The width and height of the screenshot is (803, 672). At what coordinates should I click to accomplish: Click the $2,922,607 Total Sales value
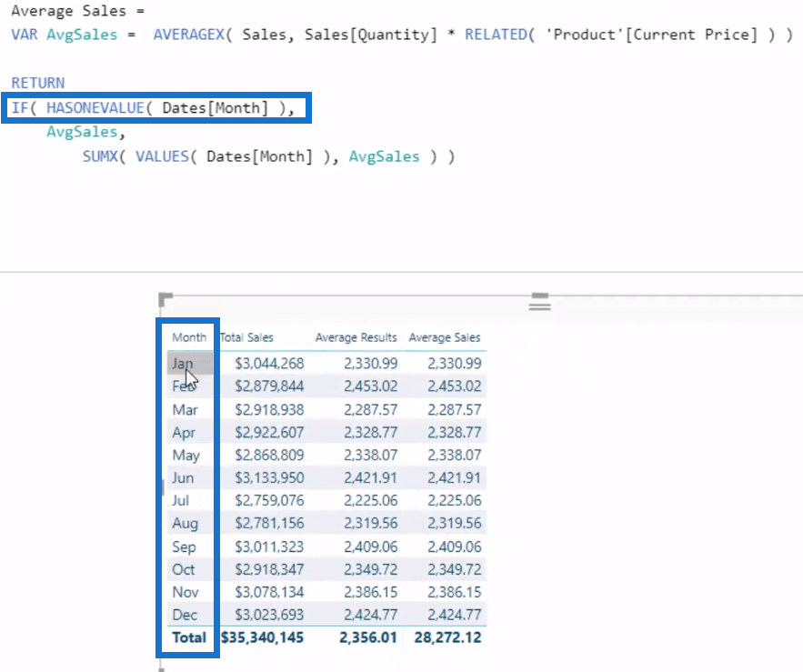coord(269,432)
